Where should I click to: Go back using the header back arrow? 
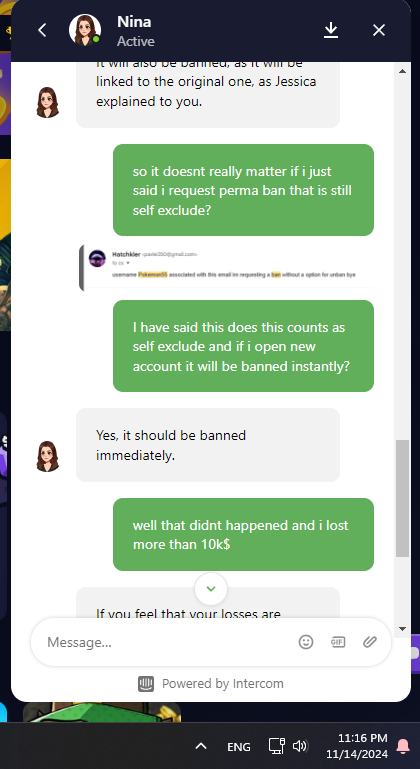[x=42, y=30]
